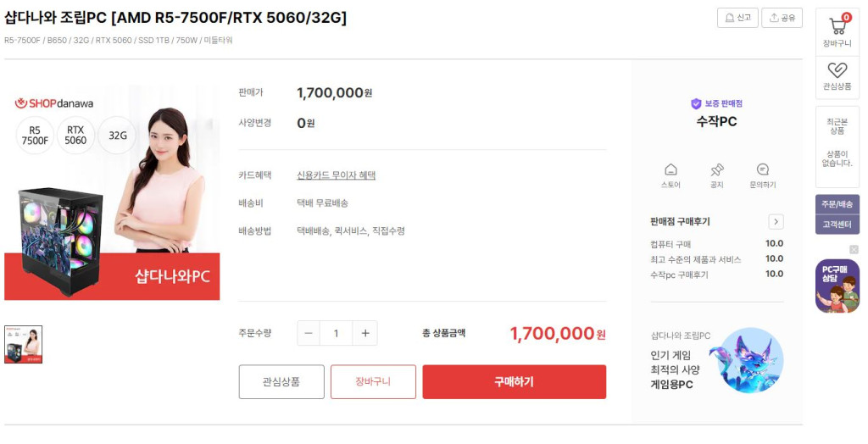Open the 신용카드 무이자 혜택 link
This screenshot has width=868, height=444.
coord(336,175)
